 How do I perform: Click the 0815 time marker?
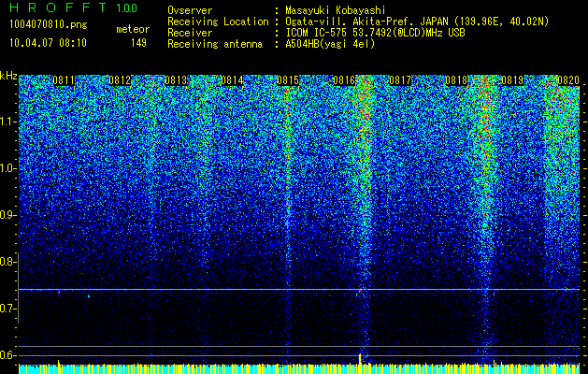(288, 80)
